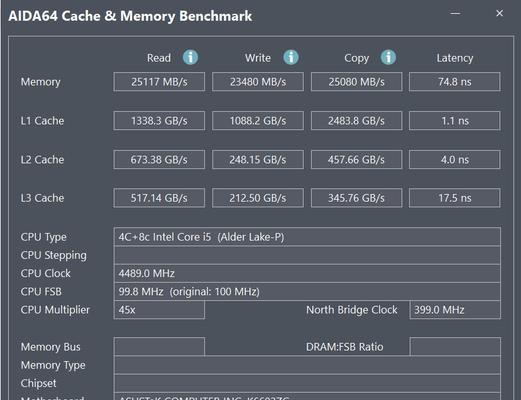521x400 pixels.
Task: Click the info icon next to Copy
Action: click(x=388, y=57)
